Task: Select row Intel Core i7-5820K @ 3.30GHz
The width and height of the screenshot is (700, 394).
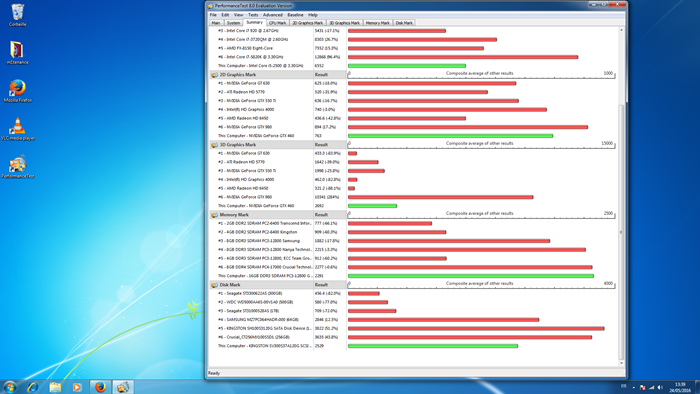Action: [412, 57]
